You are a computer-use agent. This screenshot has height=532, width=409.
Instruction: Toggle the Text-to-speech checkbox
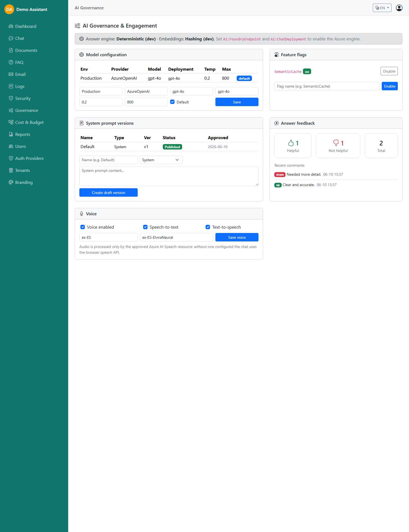208,227
